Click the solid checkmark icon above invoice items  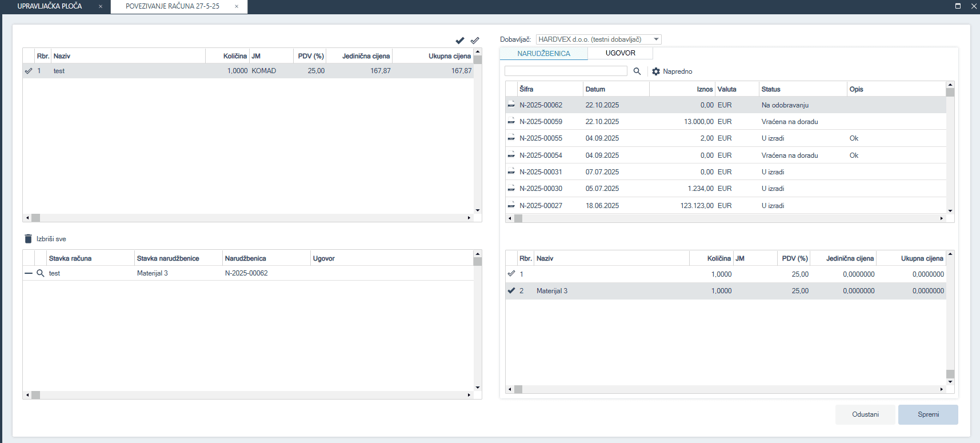click(x=459, y=41)
